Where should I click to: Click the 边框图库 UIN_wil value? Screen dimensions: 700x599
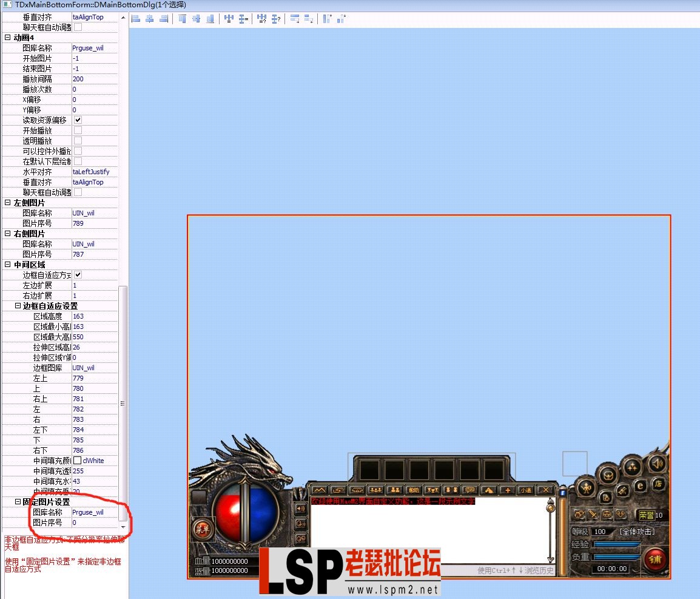(x=95, y=368)
